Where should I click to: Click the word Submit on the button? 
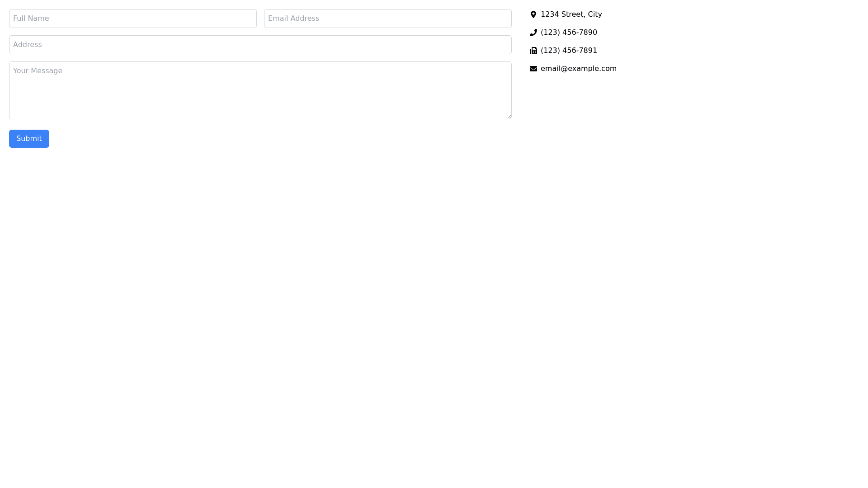29,139
